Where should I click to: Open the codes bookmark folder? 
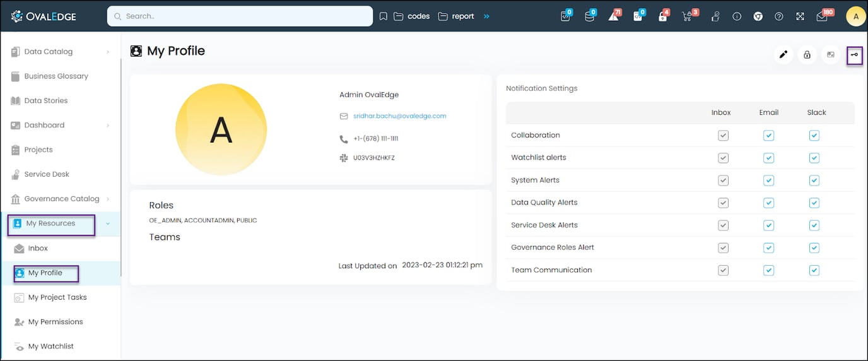(412, 16)
